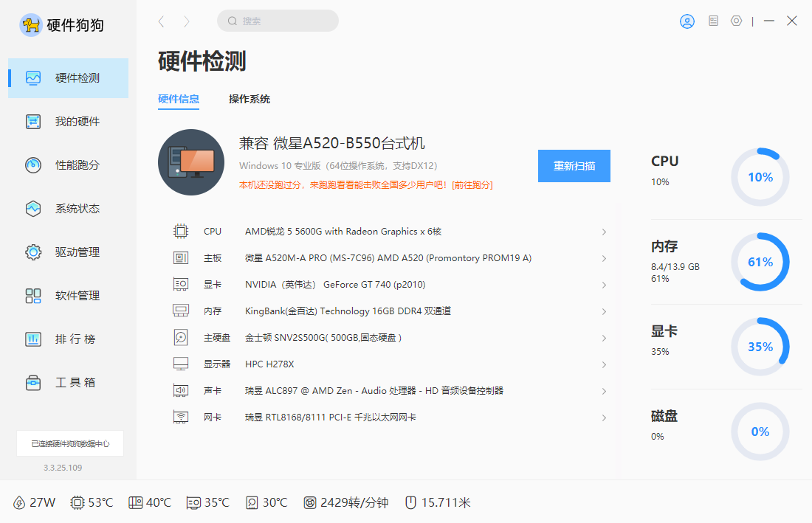Click the 硬件检测 page heading
Screen dimensions: 812x523
pyautogui.click(x=202, y=61)
